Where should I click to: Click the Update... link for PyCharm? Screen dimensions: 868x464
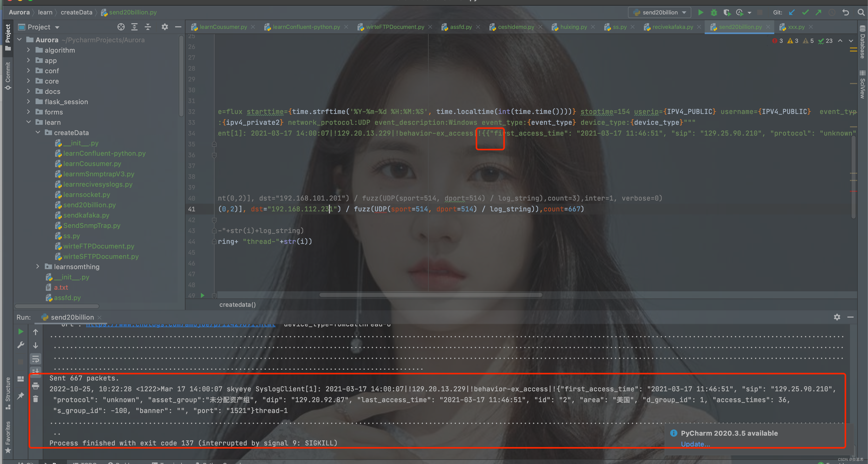pos(695,444)
